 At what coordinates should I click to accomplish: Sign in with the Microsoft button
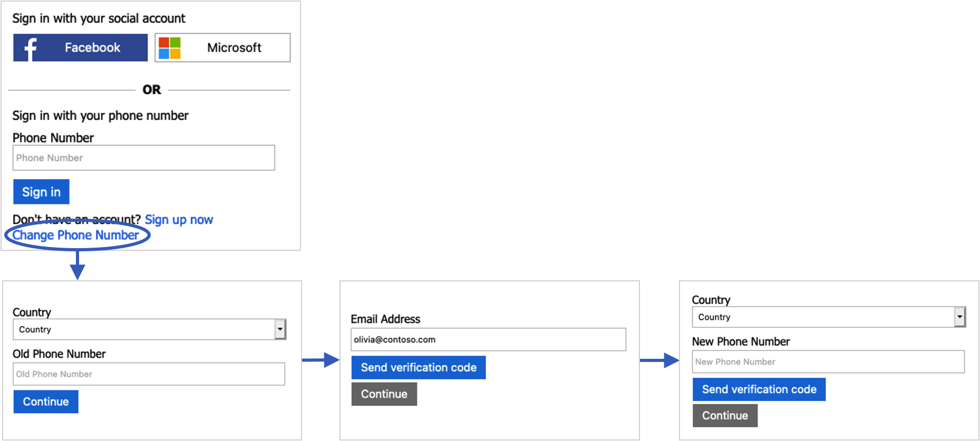point(222,47)
